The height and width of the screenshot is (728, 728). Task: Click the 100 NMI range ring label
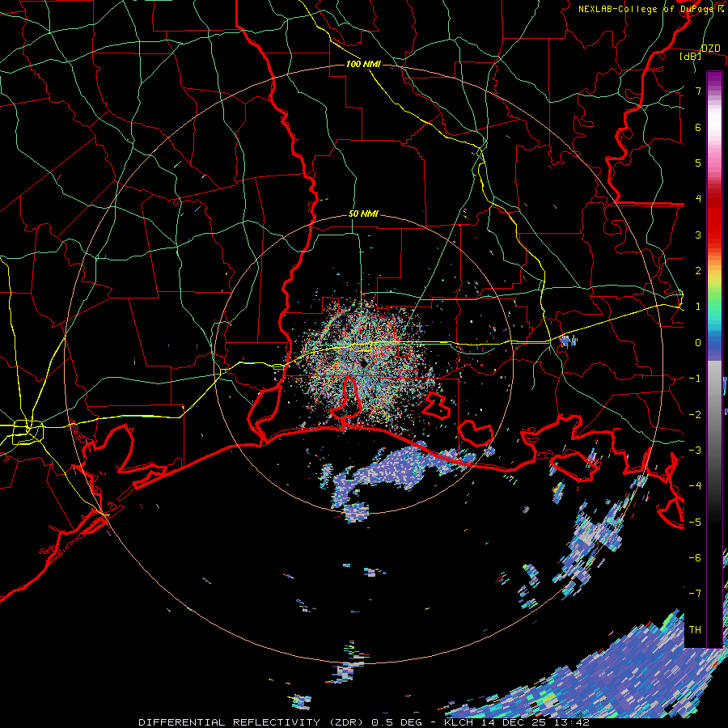pos(363,64)
